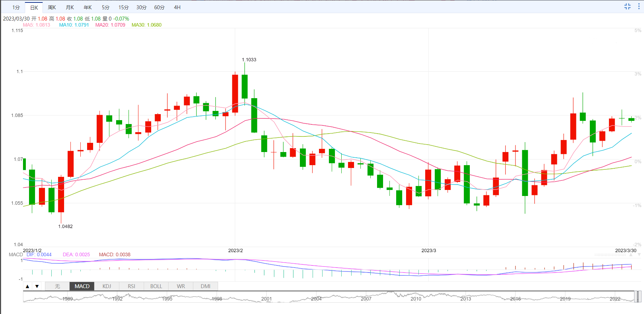Image resolution: width=644 pixels, height=314 pixels.
Task: Click the MACD: 0.0038 value
Action: pos(115,254)
